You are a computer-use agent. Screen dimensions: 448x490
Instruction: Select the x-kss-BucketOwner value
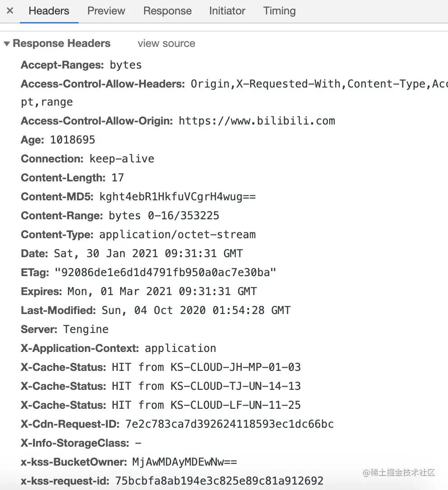[x=184, y=462]
